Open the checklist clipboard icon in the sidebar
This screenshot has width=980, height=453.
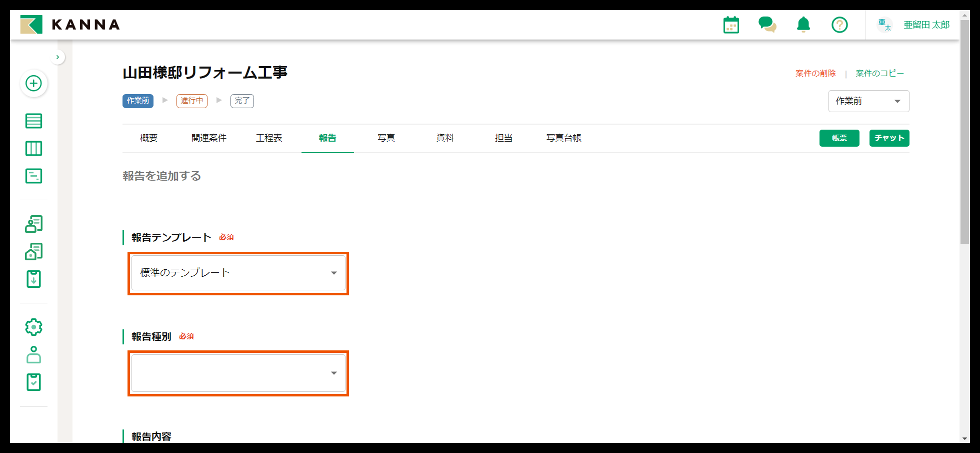click(33, 382)
